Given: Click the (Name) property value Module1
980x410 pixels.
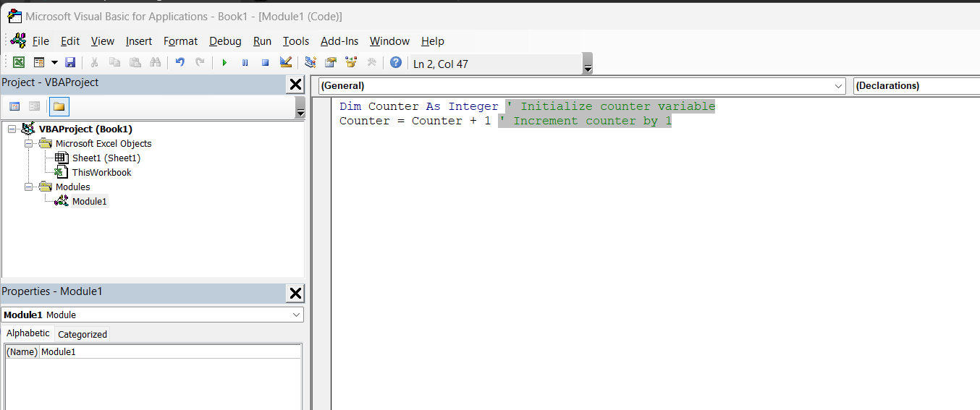Looking at the screenshot, I should [171, 351].
